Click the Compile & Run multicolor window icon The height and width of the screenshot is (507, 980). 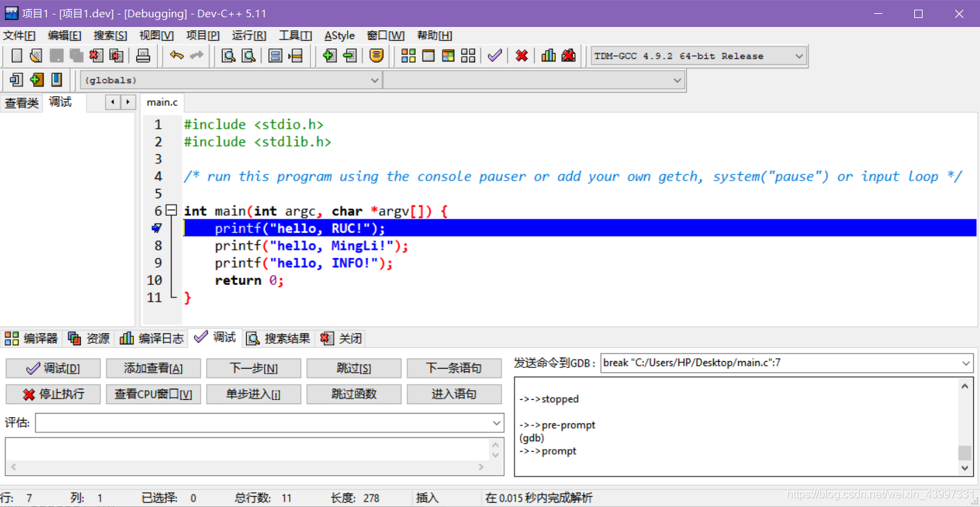[x=448, y=56]
